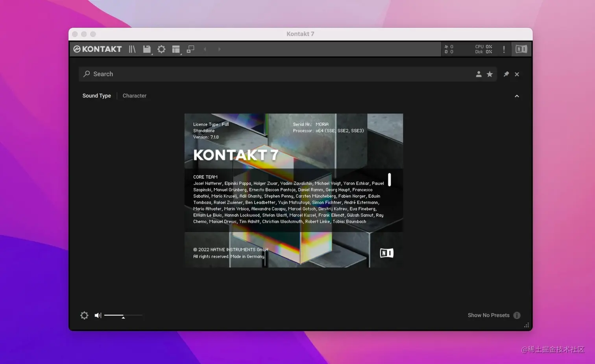Click the CPU usage meter
The width and height of the screenshot is (595, 364).
point(484,46)
